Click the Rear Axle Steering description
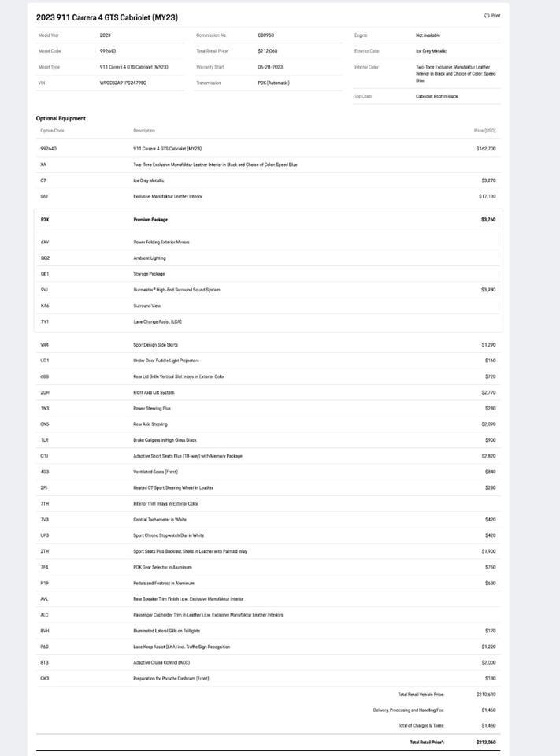560x756 pixels. coord(150,424)
